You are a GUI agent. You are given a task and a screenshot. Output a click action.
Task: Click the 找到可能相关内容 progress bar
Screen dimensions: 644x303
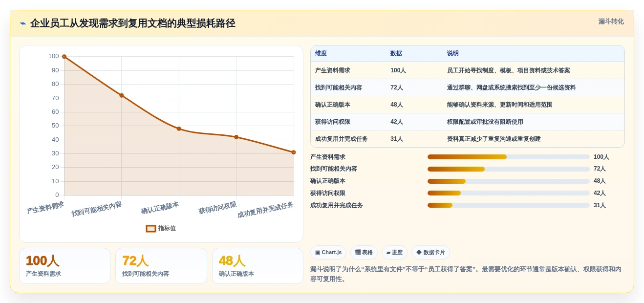click(509, 169)
